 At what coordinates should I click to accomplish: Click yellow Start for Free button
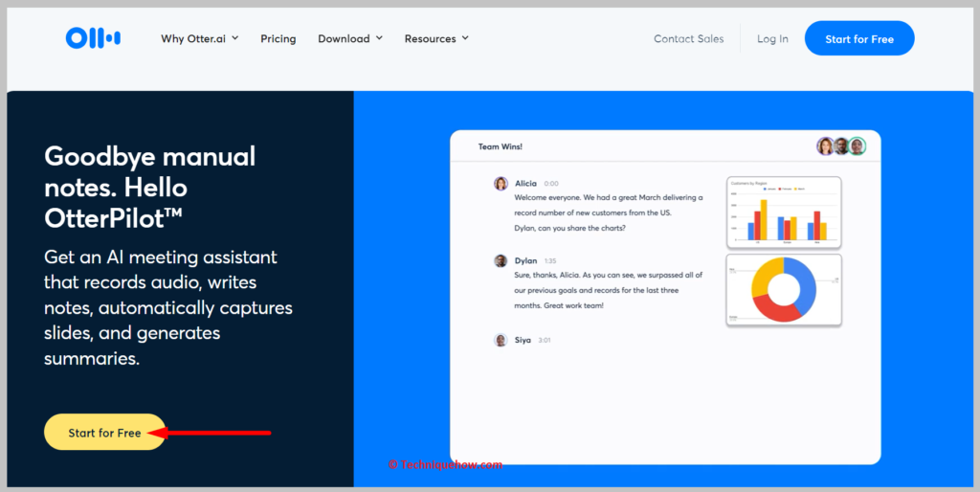tap(104, 432)
